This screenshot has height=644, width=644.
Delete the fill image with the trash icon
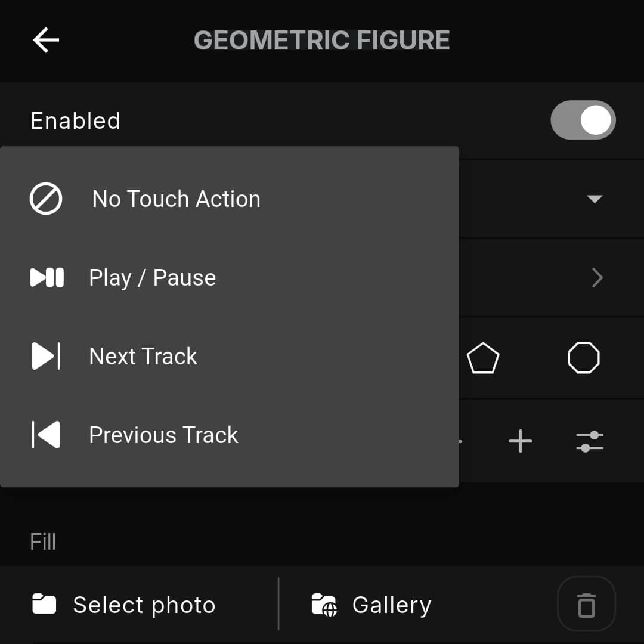tap(586, 603)
